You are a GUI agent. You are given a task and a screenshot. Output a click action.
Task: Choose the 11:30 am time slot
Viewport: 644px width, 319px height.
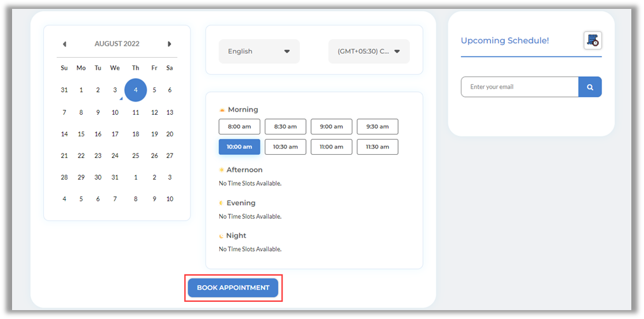point(377,146)
